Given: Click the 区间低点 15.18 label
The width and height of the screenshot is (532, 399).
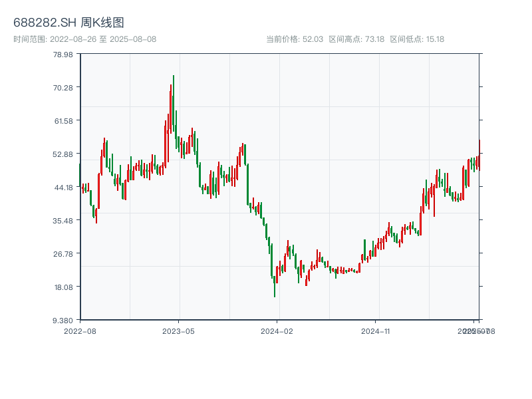Looking at the screenshot, I should pyautogui.click(x=417, y=39).
